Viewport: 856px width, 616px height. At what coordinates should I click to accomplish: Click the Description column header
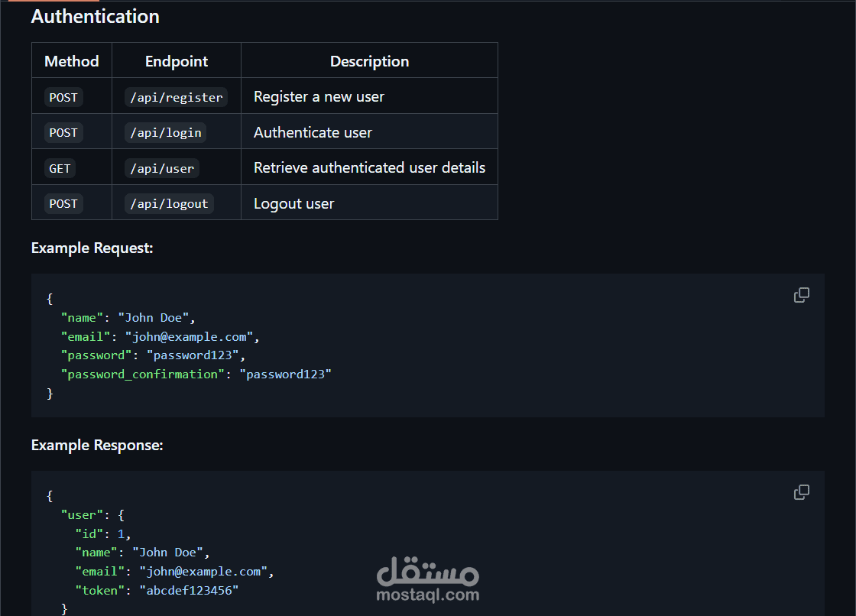369,61
